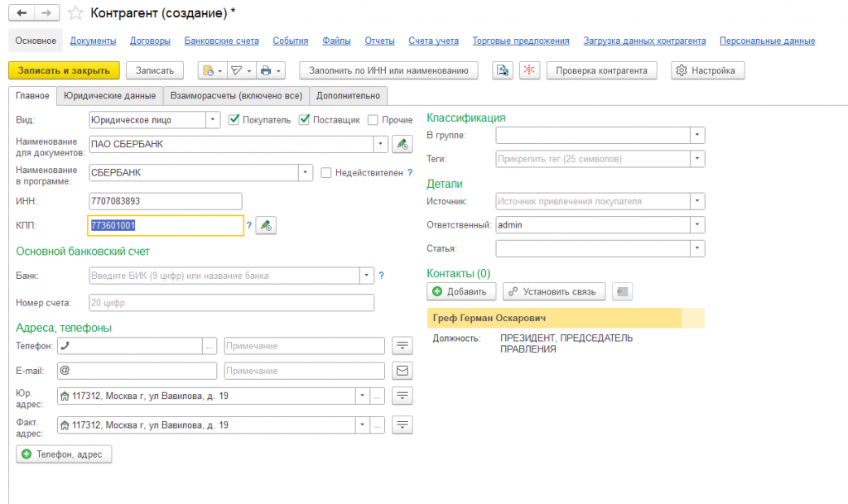Viewport: 848px width, 504px height.
Task: Open the Файлы link
Action: pos(336,41)
